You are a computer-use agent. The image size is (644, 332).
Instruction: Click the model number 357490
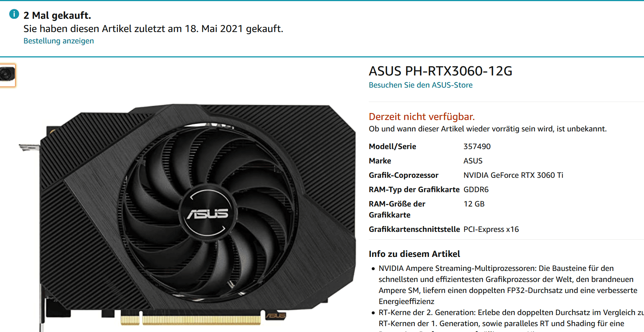(x=477, y=146)
